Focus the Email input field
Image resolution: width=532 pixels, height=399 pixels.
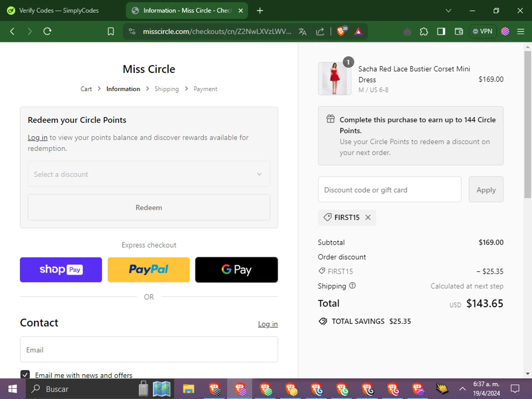click(149, 350)
